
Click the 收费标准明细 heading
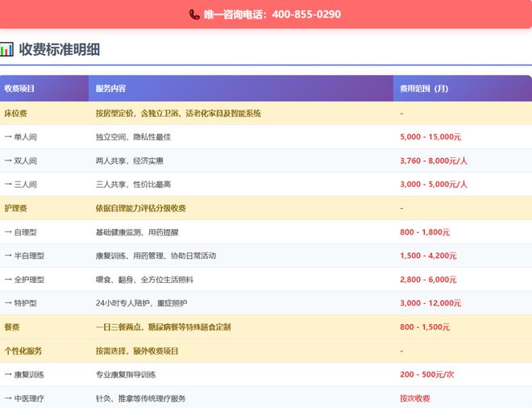(x=60, y=49)
